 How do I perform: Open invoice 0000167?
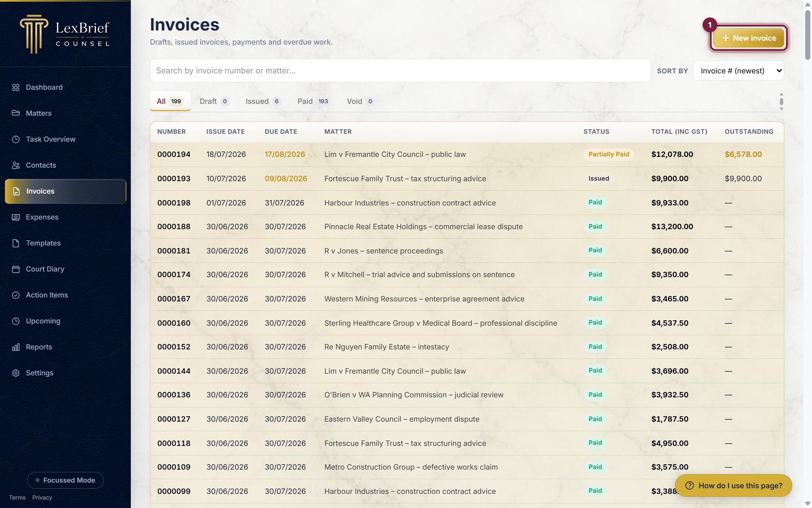coord(467,299)
